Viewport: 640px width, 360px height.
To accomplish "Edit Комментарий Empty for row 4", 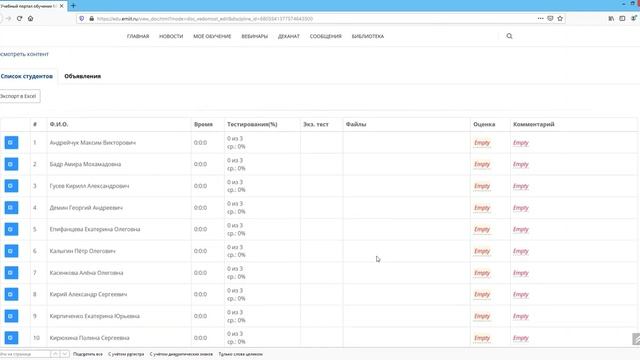I will [x=521, y=208].
